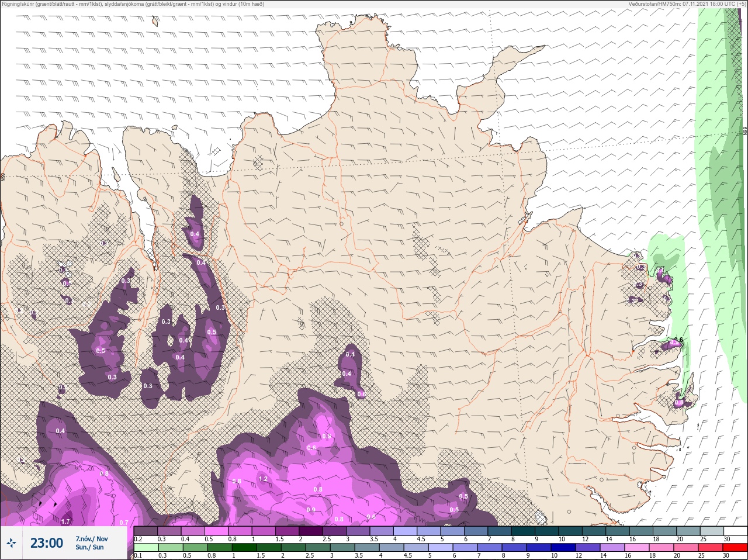Click the 0.4 label on the top legend
The height and width of the screenshot is (560, 748).
185,539
